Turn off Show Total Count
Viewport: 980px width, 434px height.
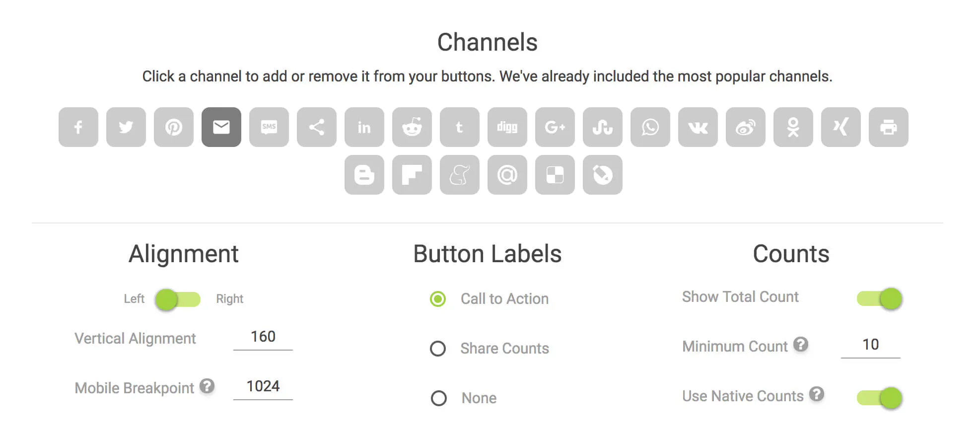point(880,298)
